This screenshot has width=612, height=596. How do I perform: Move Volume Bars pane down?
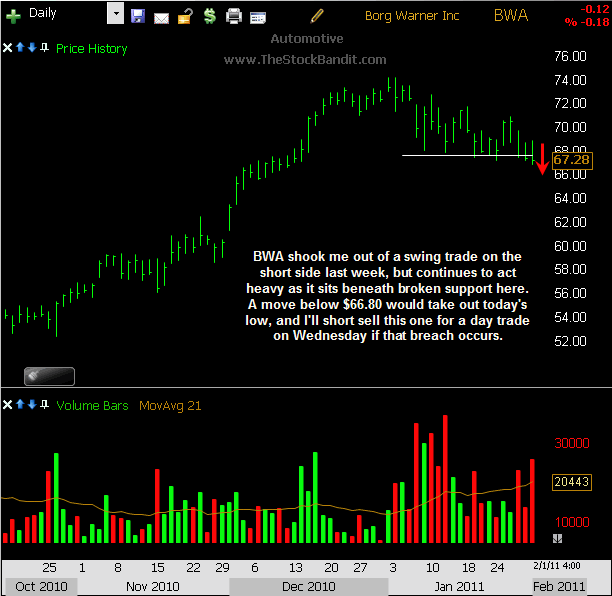(x=32, y=405)
